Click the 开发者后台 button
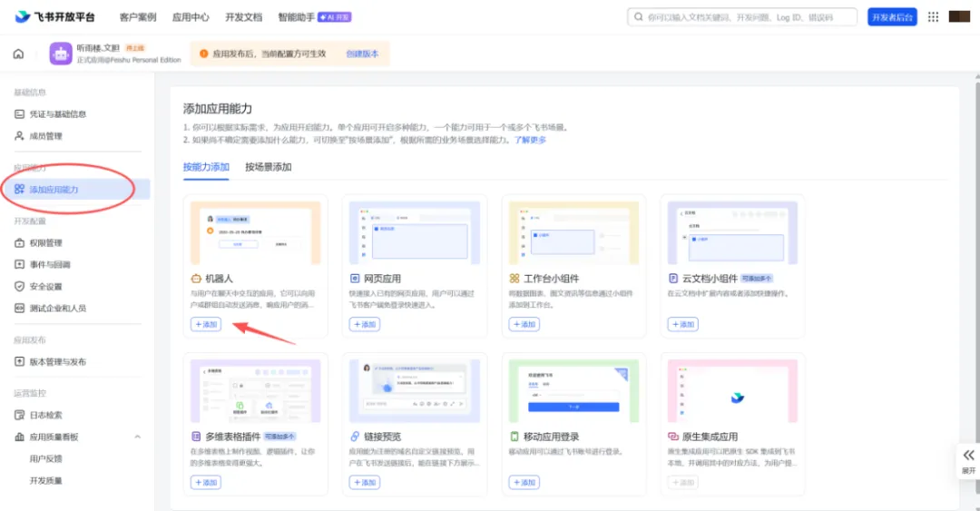Image resolution: width=980 pixels, height=511 pixels. [x=892, y=17]
